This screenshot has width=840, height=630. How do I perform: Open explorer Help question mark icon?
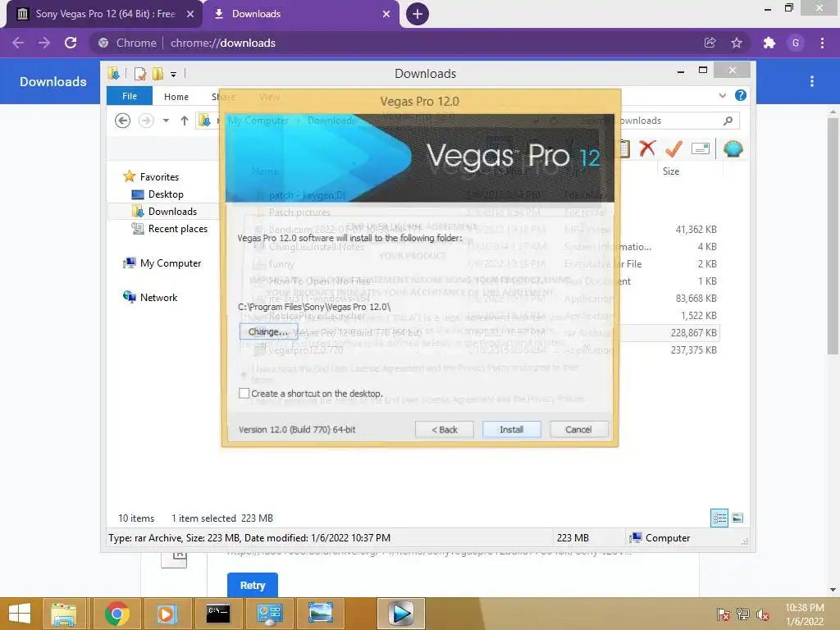pyautogui.click(x=741, y=95)
